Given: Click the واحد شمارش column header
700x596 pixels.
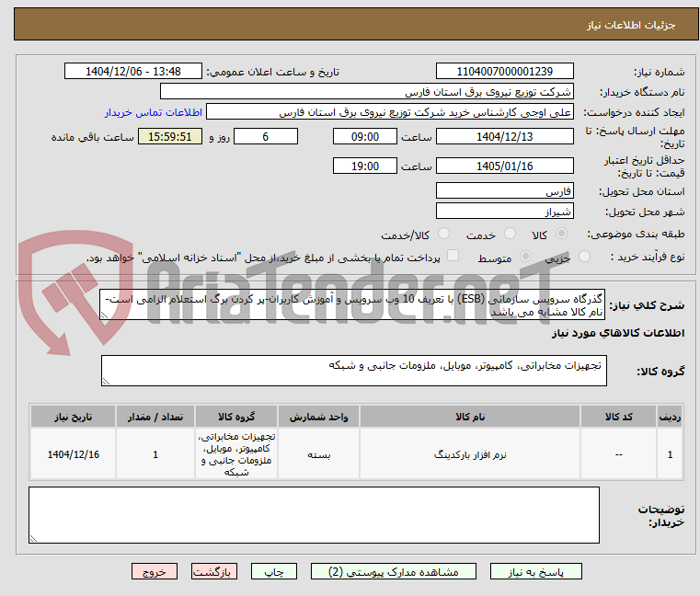Looking at the screenshot, I should 318,417.
